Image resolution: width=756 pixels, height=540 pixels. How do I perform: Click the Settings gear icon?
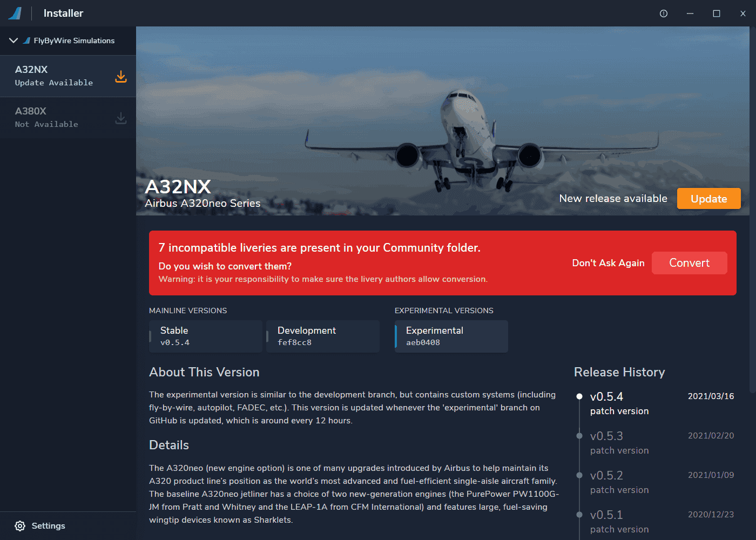point(20,526)
